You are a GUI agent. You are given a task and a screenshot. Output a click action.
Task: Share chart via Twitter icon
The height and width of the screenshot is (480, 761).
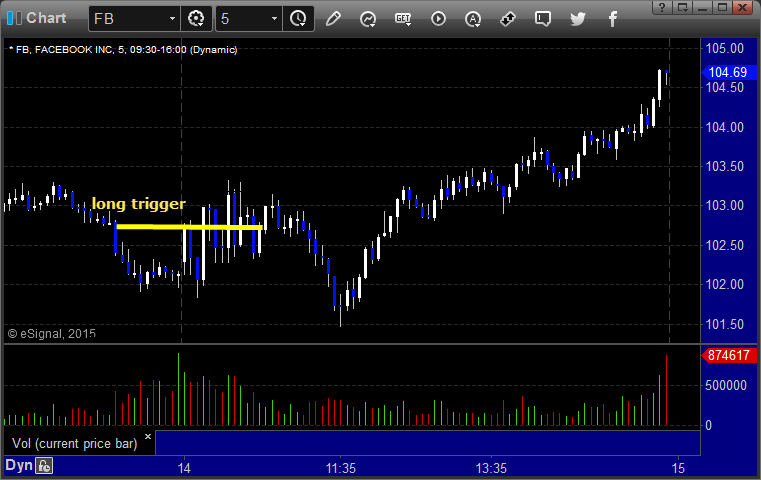(578, 19)
